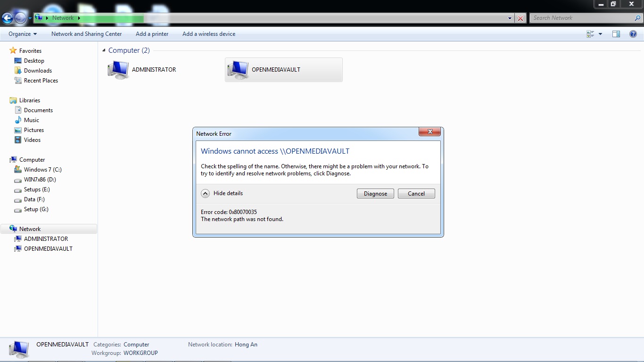644x362 pixels.
Task: Open Help with the question mark icon
Action: tap(633, 34)
